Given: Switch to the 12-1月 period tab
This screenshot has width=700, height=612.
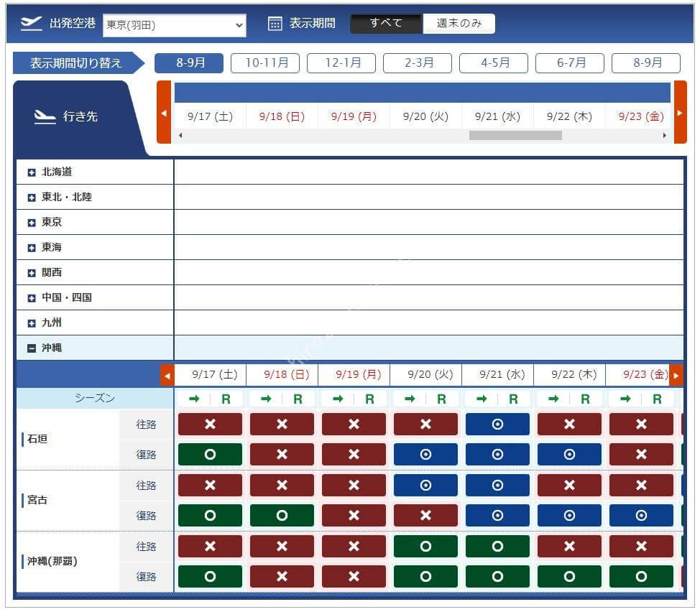Looking at the screenshot, I should tap(341, 63).
